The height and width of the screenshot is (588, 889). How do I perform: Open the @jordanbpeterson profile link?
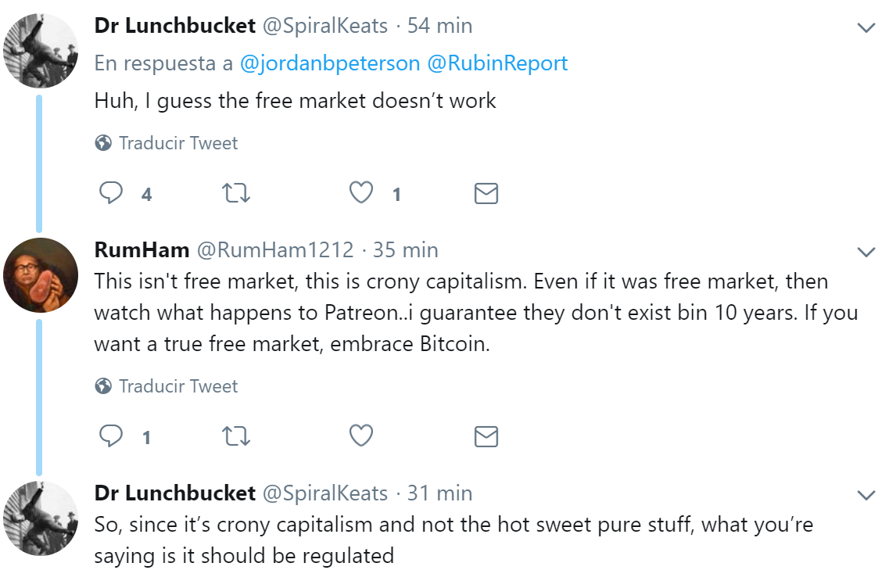click(x=330, y=63)
